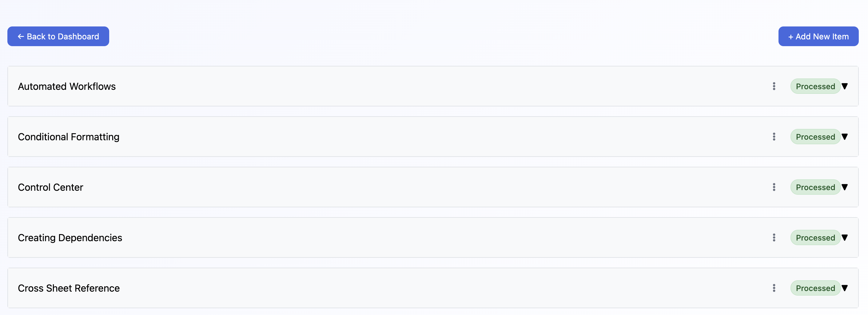Select the Conditional Formatting title
This screenshot has width=868, height=315.
[69, 137]
